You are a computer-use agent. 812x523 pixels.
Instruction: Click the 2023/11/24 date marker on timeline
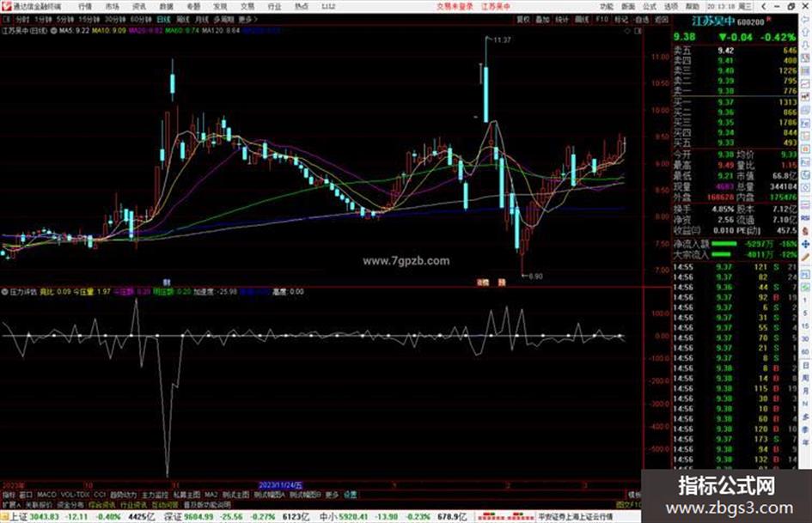280,485
